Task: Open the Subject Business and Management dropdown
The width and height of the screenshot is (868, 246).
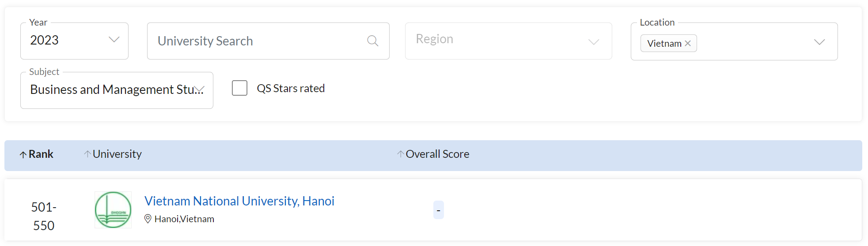Action: coord(117,90)
